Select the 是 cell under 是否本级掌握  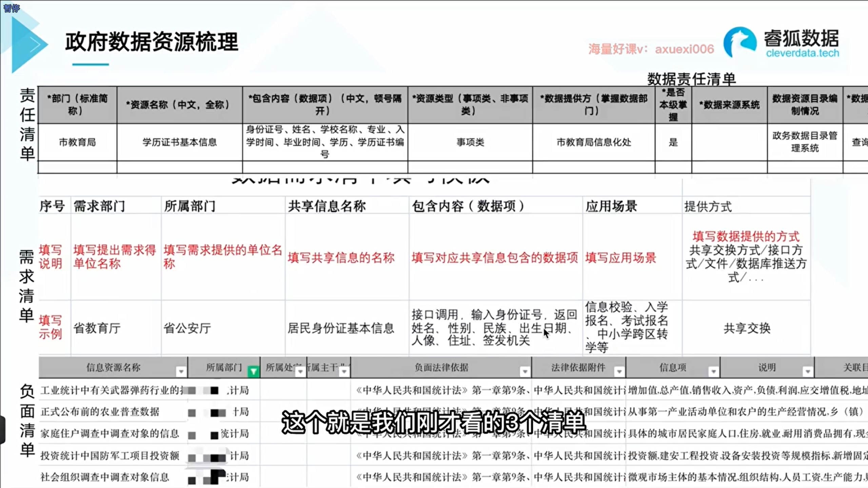pos(673,142)
